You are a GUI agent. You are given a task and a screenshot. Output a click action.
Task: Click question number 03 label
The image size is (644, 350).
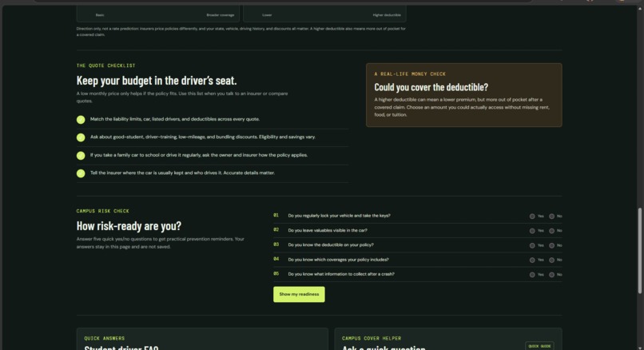pos(276,244)
